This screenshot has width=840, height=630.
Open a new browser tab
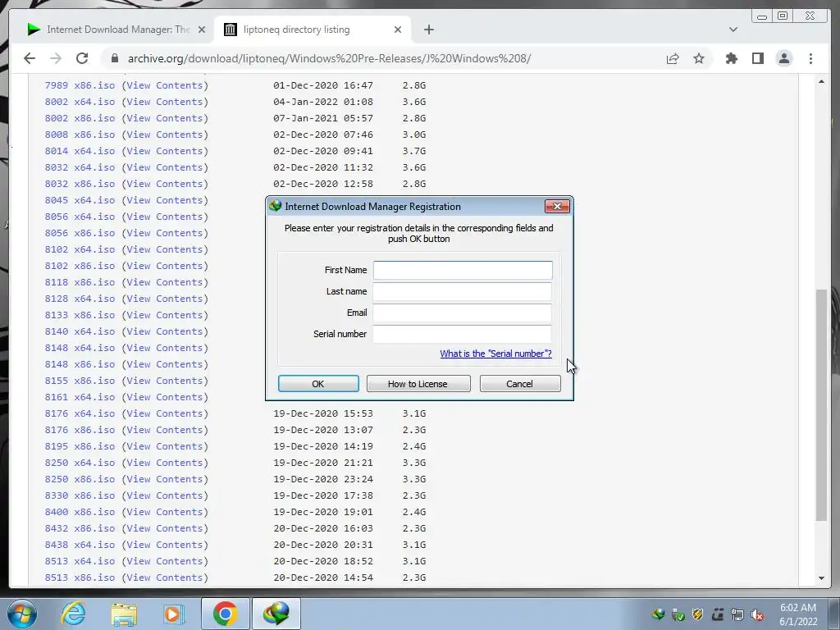coord(428,30)
